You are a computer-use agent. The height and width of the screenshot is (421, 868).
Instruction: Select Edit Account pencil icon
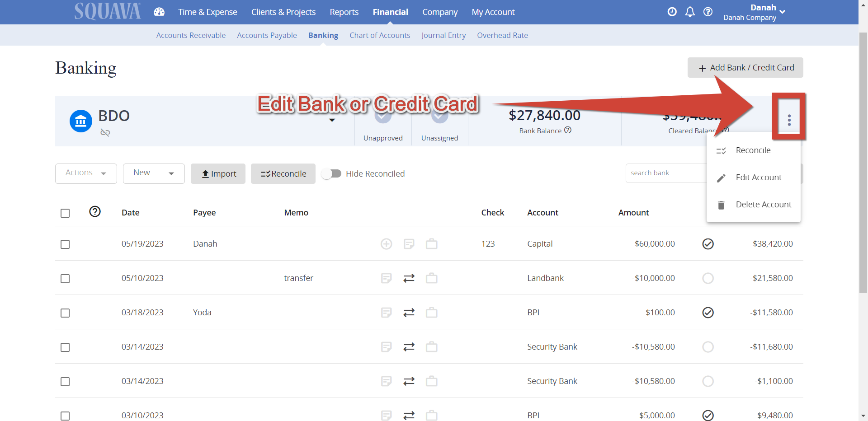coord(721,178)
